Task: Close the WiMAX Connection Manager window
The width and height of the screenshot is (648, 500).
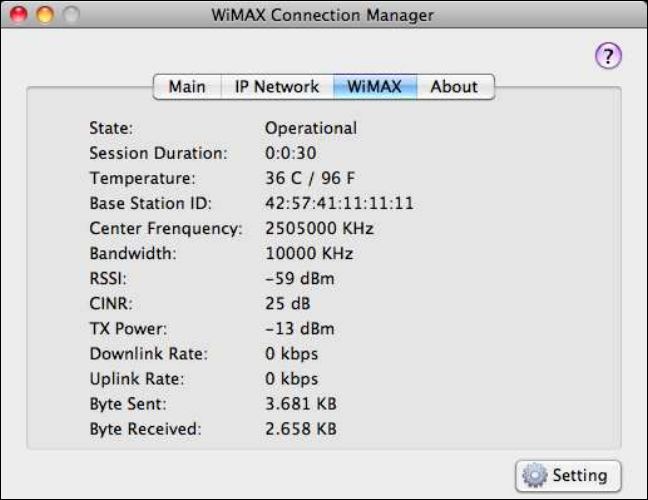Action: pyautogui.click(x=20, y=15)
